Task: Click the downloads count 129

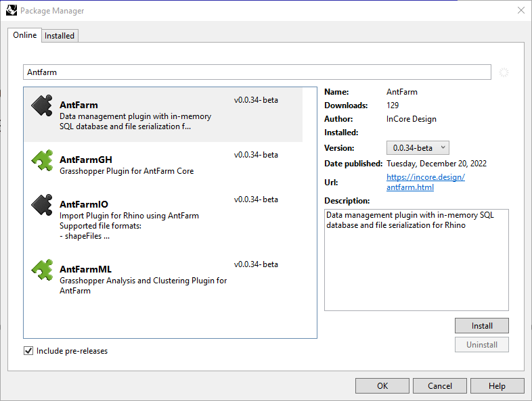Action: click(393, 105)
